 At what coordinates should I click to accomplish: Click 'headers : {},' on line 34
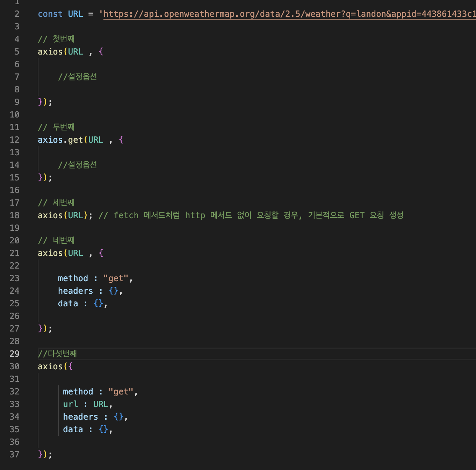(95, 416)
